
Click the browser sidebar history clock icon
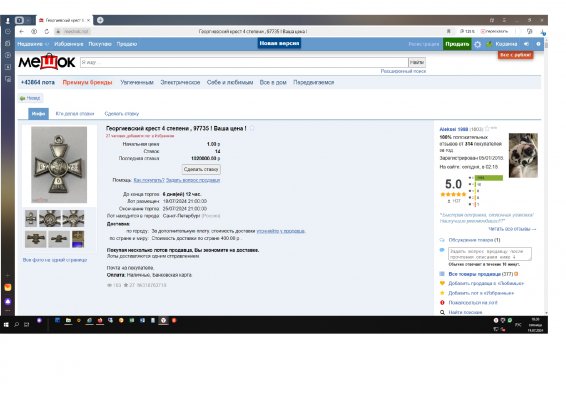pos(8,31)
